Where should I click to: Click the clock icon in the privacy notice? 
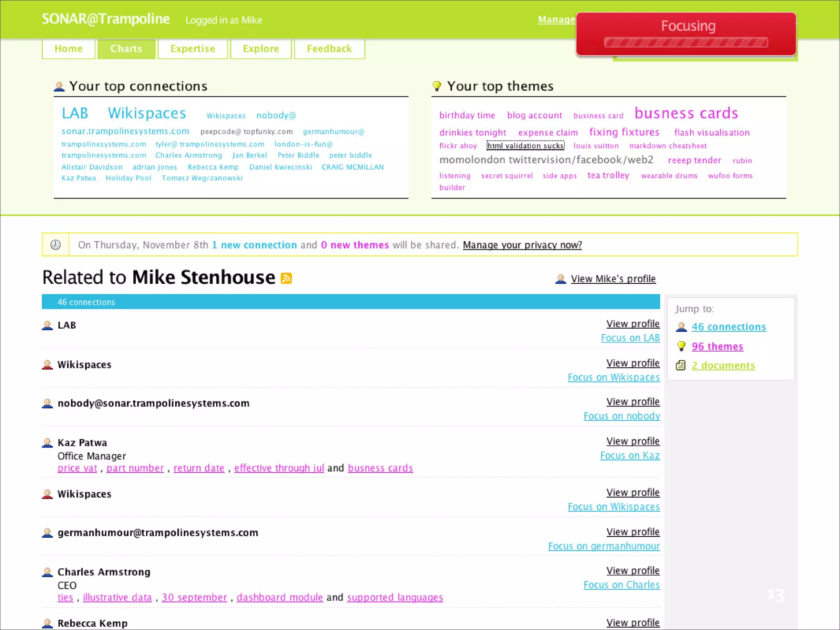[x=56, y=245]
